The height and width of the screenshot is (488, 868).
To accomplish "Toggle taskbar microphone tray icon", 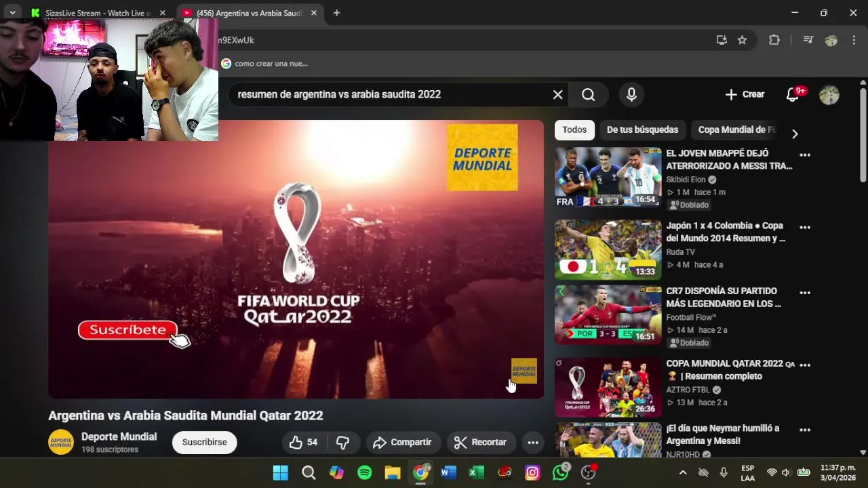I will point(724,472).
